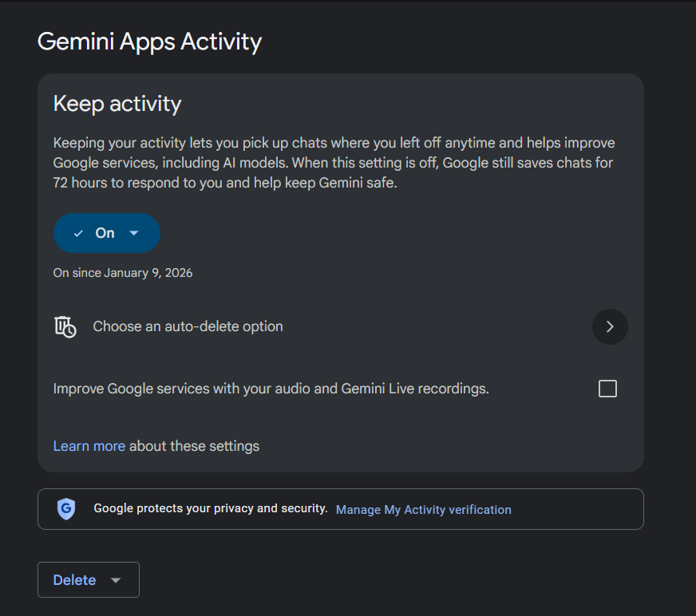Click the Delete button label
This screenshot has width=696, height=616.
pyautogui.click(x=74, y=580)
